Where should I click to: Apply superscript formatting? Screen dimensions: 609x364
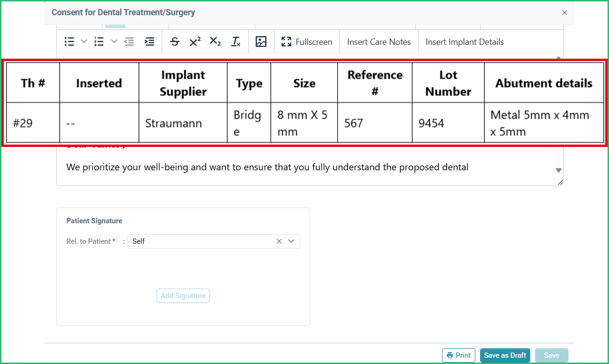pos(195,42)
